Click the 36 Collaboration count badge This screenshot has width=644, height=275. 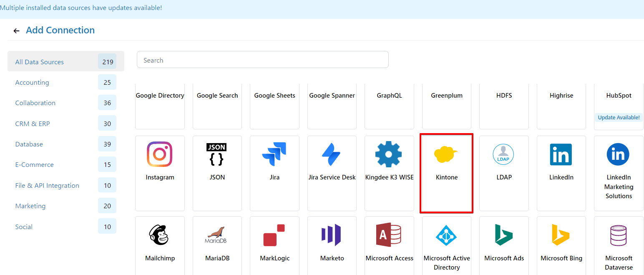107,103
